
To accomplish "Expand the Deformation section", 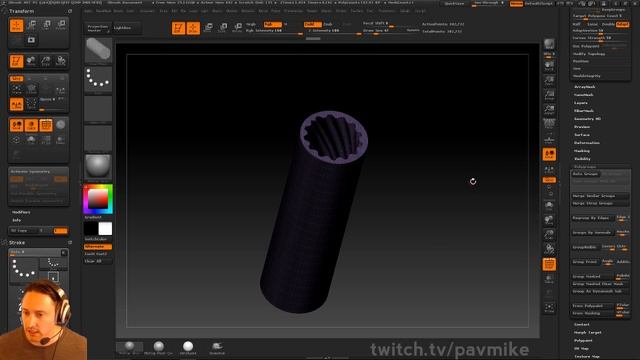I will coord(587,143).
